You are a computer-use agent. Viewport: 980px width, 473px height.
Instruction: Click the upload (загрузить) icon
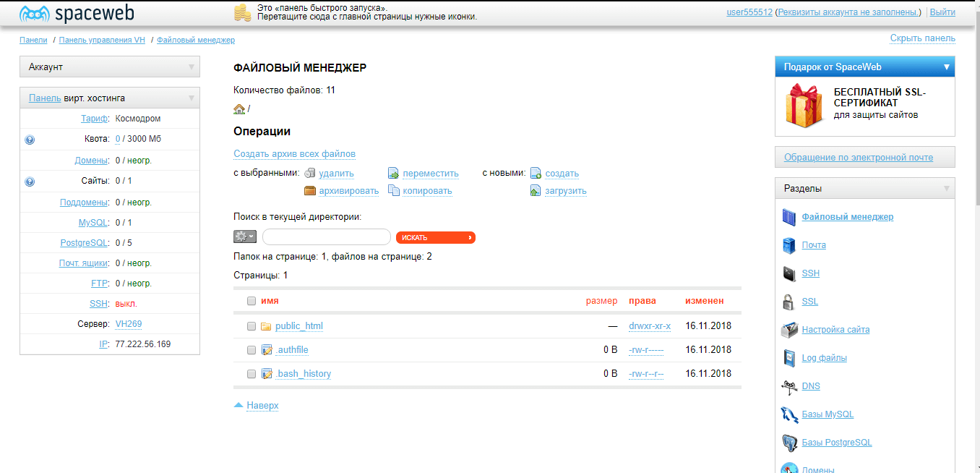(x=536, y=191)
